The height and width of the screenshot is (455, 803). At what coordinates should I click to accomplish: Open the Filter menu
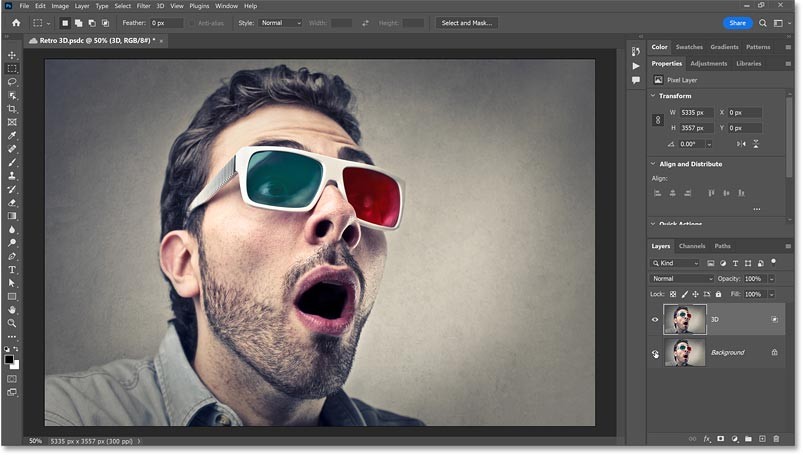[x=143, y=6]
